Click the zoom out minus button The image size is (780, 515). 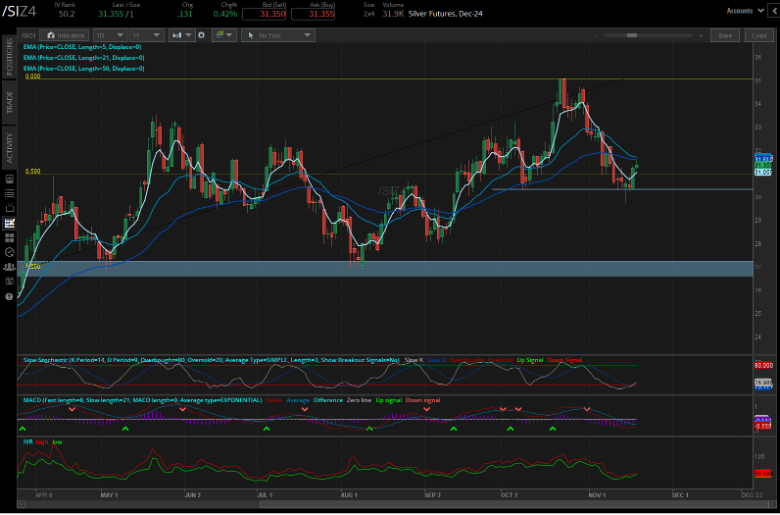point(595,35)
